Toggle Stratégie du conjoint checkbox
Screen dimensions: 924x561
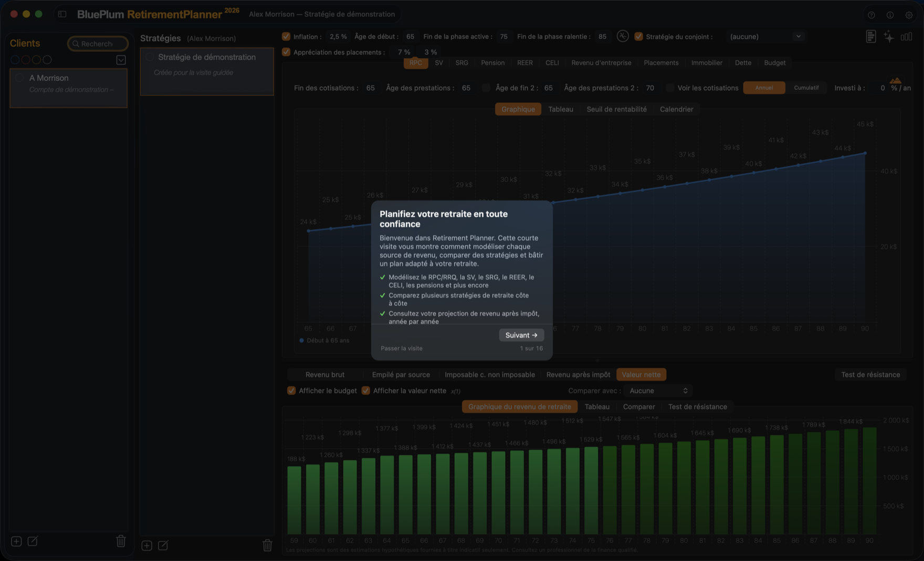638,37
